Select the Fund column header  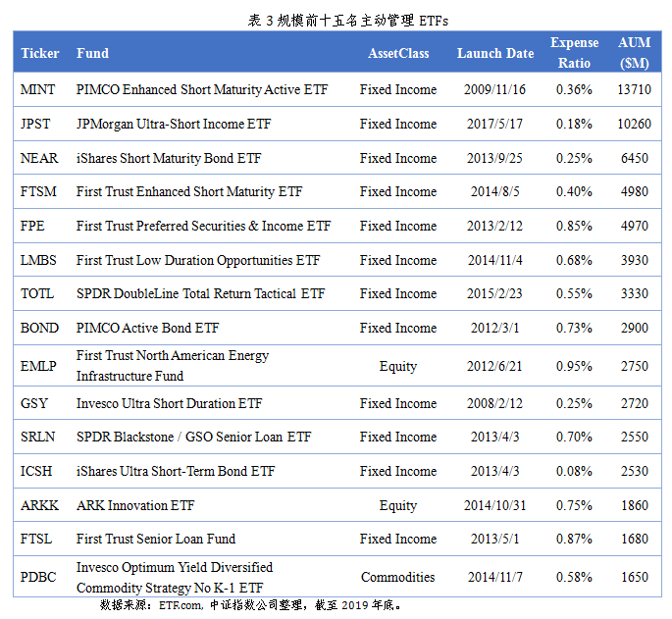click(92, 53)
